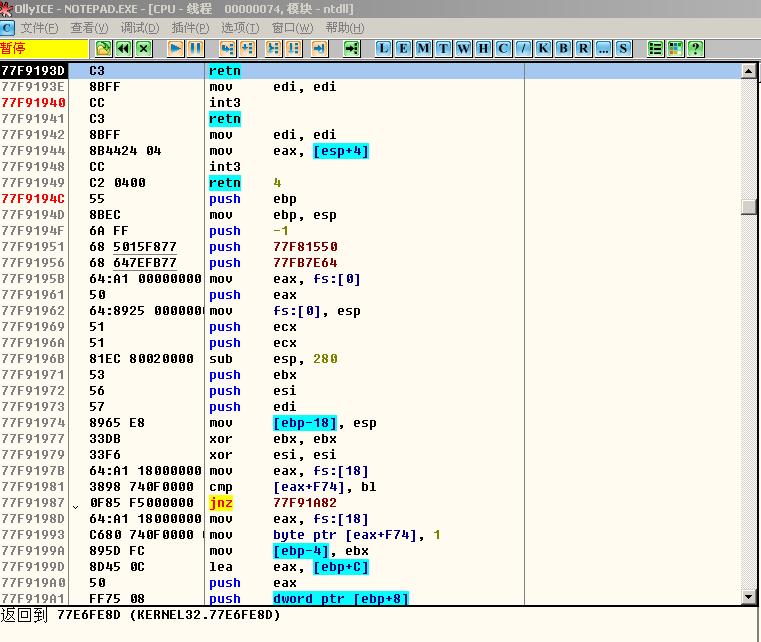Viewport: 761px width, 642px height.
Task: Open Call stack with K button
Action: click(544, 48)
